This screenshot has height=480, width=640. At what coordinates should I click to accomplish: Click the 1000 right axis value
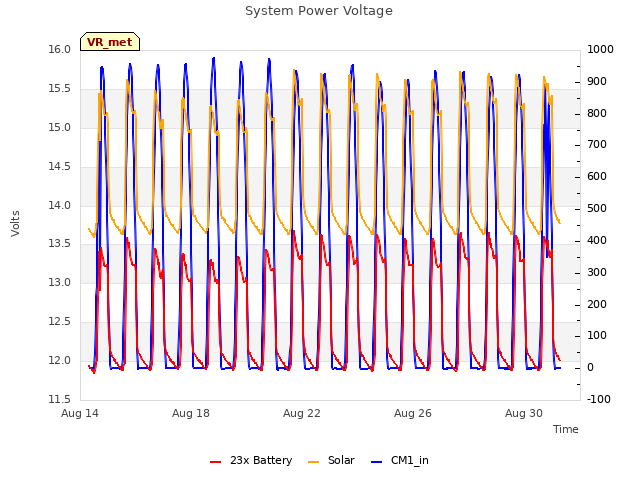pos(600,50)
